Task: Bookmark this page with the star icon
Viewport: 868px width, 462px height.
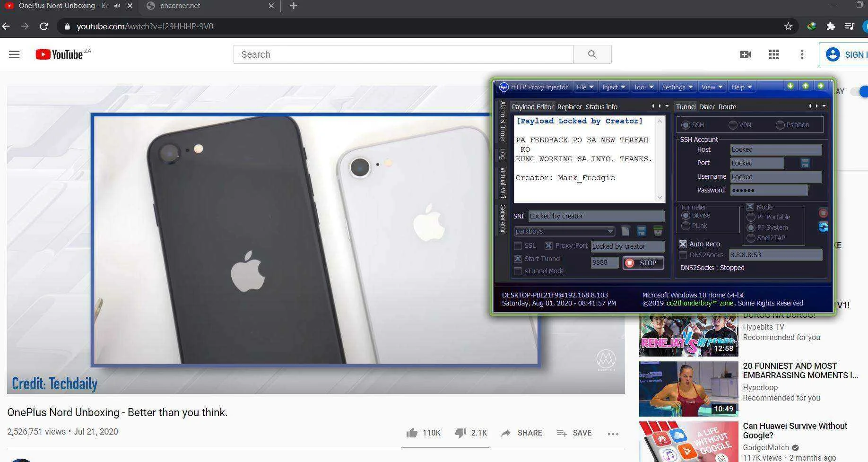Action: [788, 26]
